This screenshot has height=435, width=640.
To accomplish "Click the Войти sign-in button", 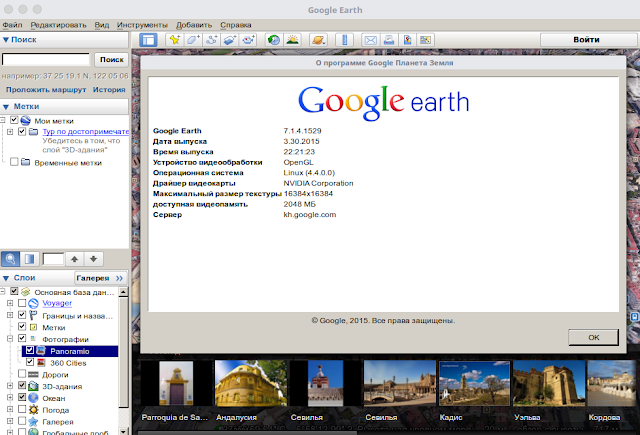I will pos(587,40).
